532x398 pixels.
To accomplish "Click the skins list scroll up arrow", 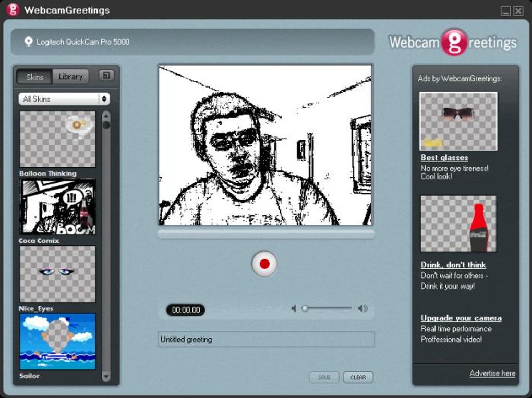I will (106, 115).
